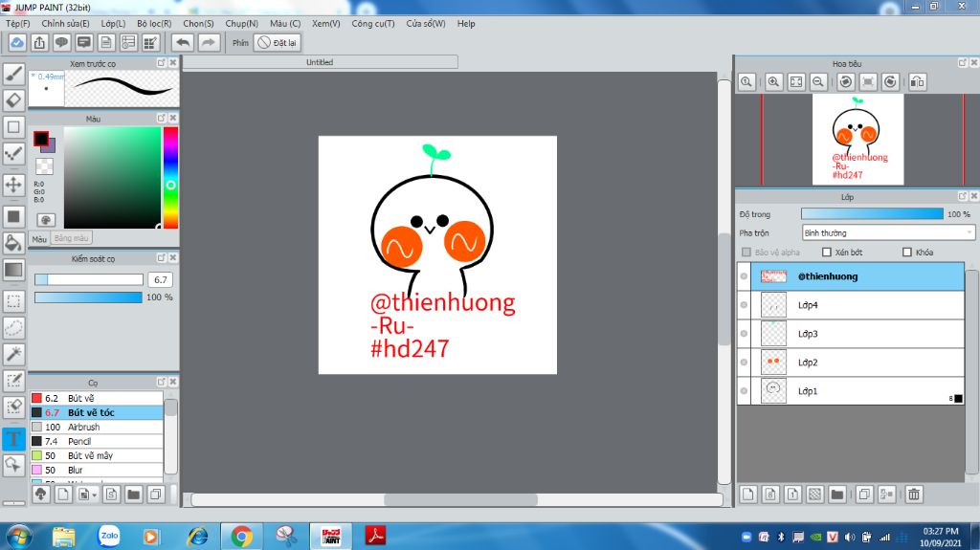Open the Pha trộn blend mode dropdown
This screenshot has width=980, height=550.
pyautogui.click(x=888, y=233)
